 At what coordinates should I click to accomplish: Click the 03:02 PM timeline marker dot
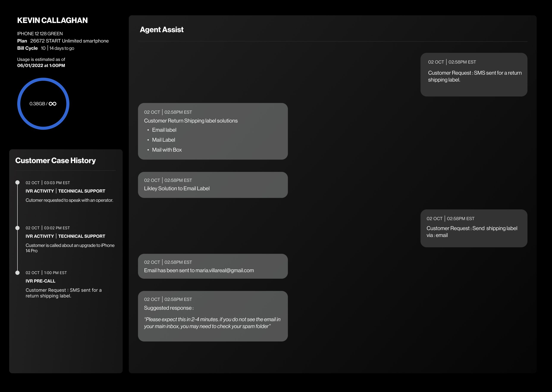[17, 228]
